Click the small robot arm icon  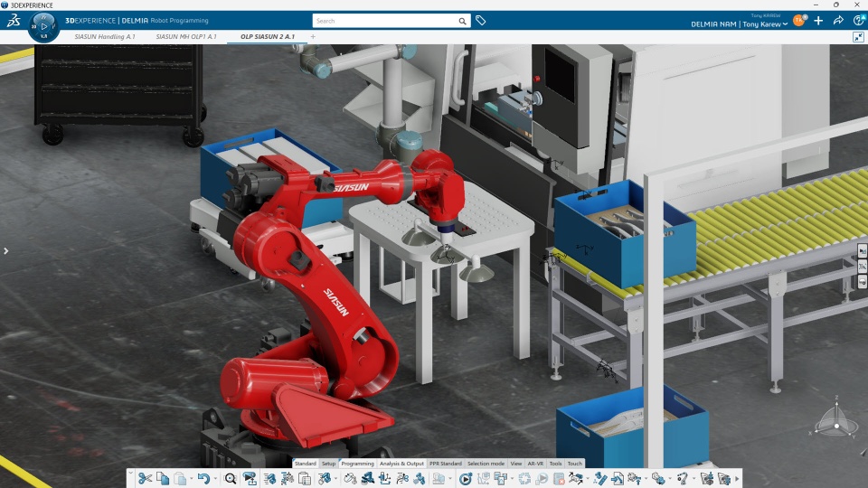[x=683, y=479]
